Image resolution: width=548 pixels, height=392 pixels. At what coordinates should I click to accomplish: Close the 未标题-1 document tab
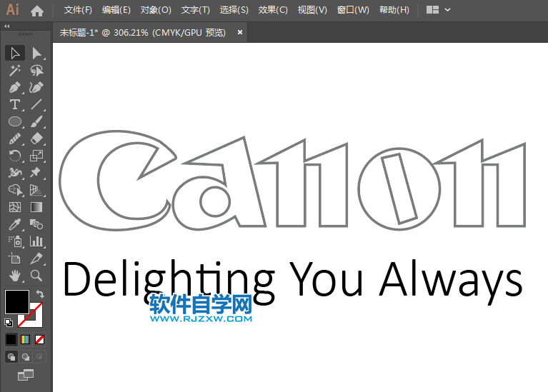click(x=240, y=32)
